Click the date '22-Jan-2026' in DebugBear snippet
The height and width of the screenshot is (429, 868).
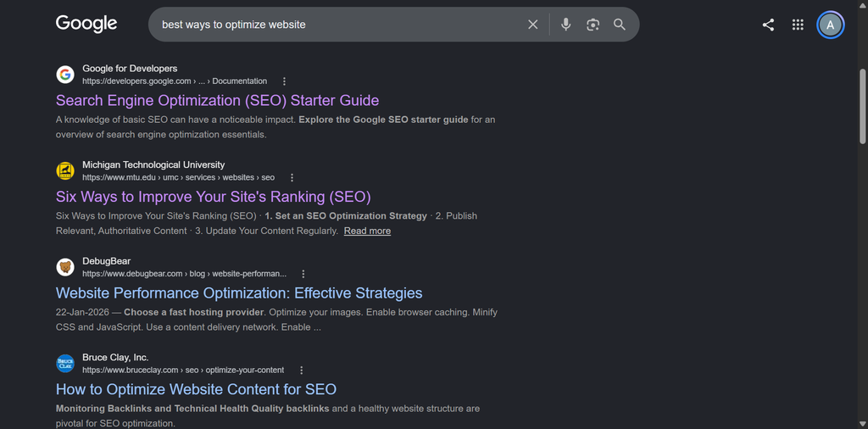(x=82, y=312)
